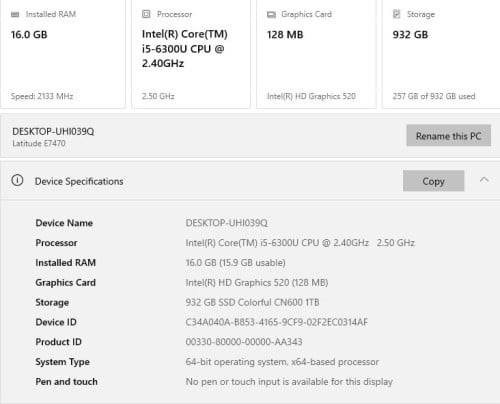Click the 'Installed RAM' row label in specifications

(66, 263)
